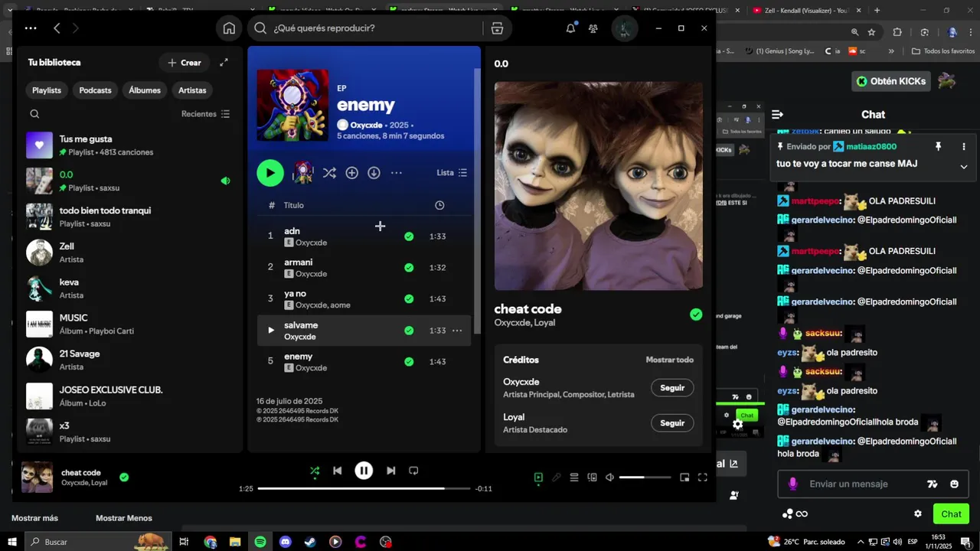Image resolution: width=980 pixels, height=551 pixels.
Task: Pause playback in the player bar
Action: click(364, 471)
